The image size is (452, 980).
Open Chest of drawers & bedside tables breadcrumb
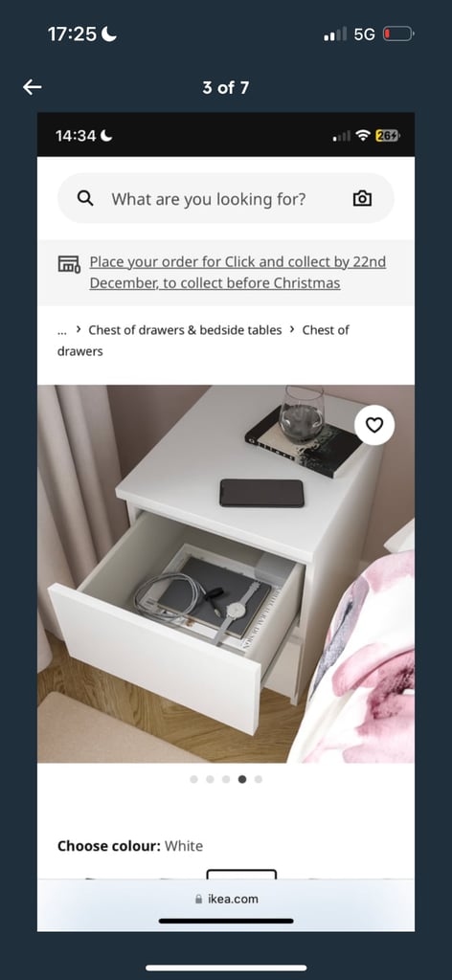point(185,330)
